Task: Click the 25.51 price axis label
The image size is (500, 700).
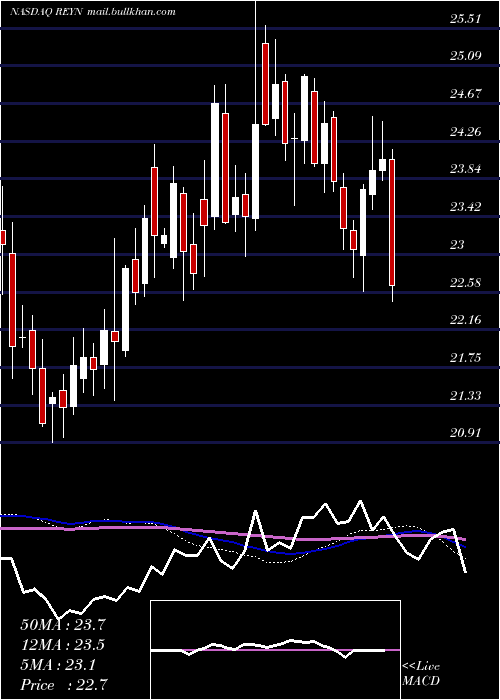Action: click(x=466, y=19)
